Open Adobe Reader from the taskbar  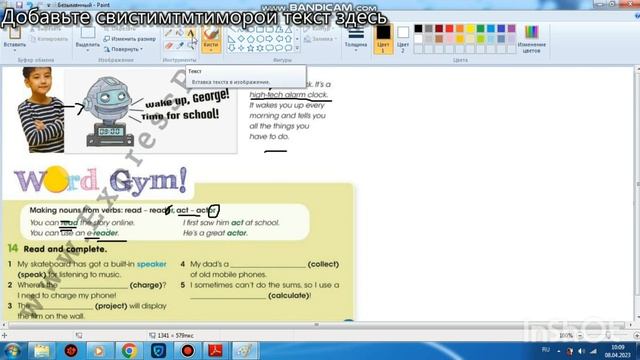216,351
